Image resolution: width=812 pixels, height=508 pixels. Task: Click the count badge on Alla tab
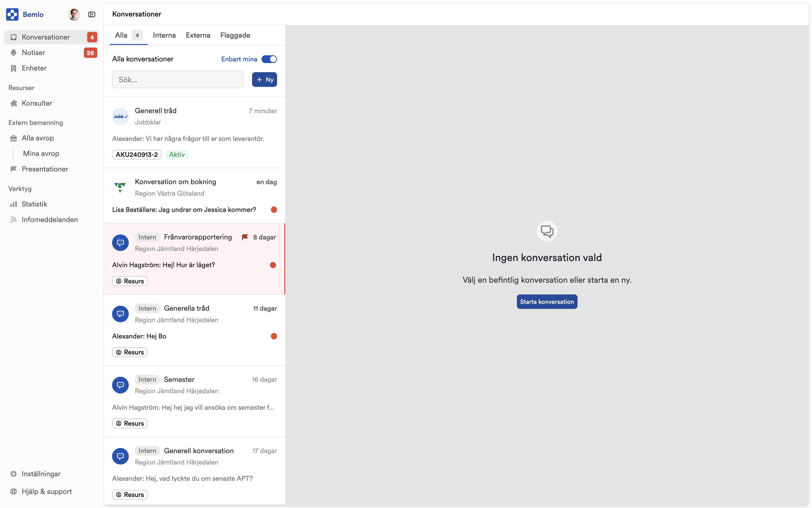137,35
